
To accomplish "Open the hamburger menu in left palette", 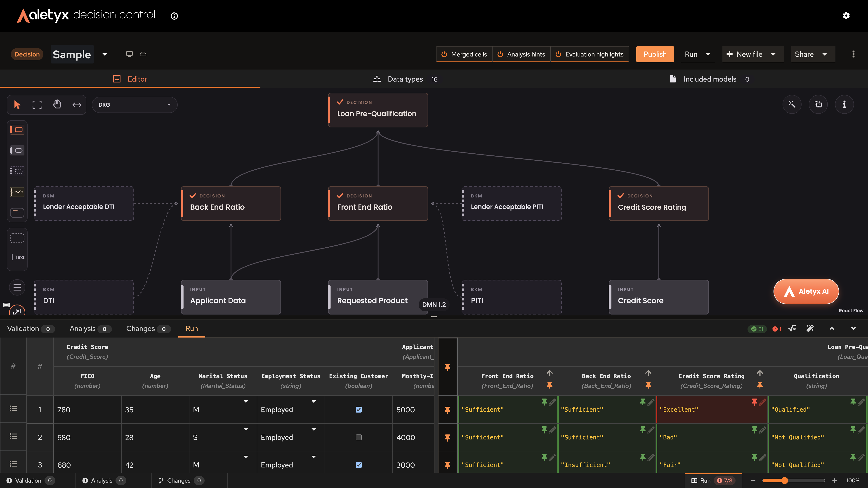I will (x=17, y=287).
